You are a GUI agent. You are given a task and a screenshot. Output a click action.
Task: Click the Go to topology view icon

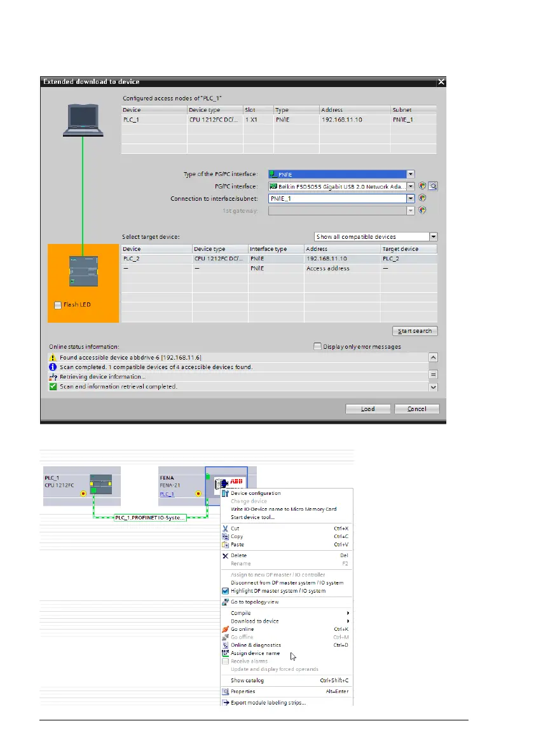[225, 602]
